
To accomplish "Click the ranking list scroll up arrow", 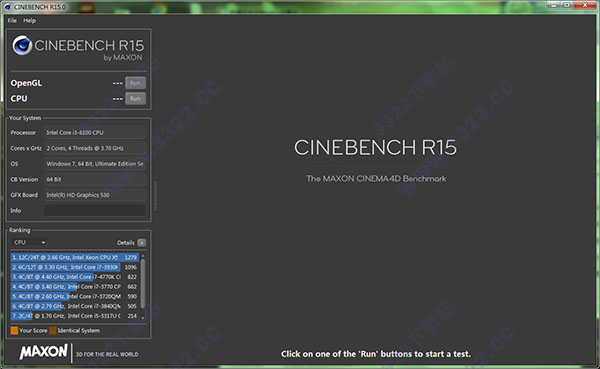I will click(143, 255).
